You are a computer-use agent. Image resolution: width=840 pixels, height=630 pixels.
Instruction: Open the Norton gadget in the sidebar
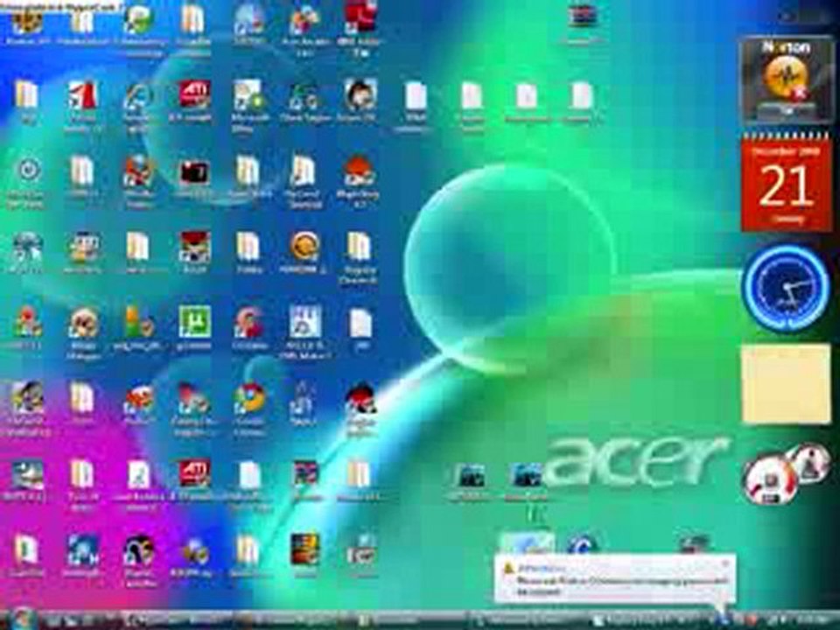click(x=786, y=80)
